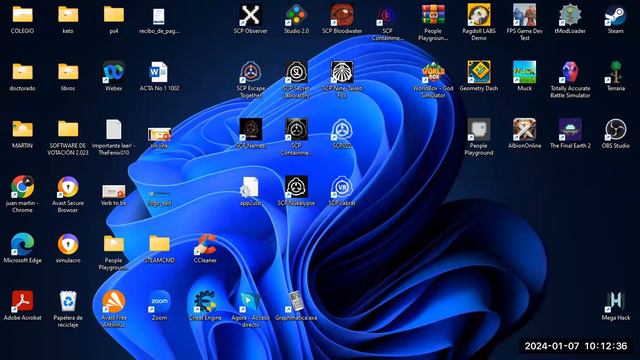640x360 pixels.
Task: Launch SCP Observer shortcut
Action: coord(251,15)
